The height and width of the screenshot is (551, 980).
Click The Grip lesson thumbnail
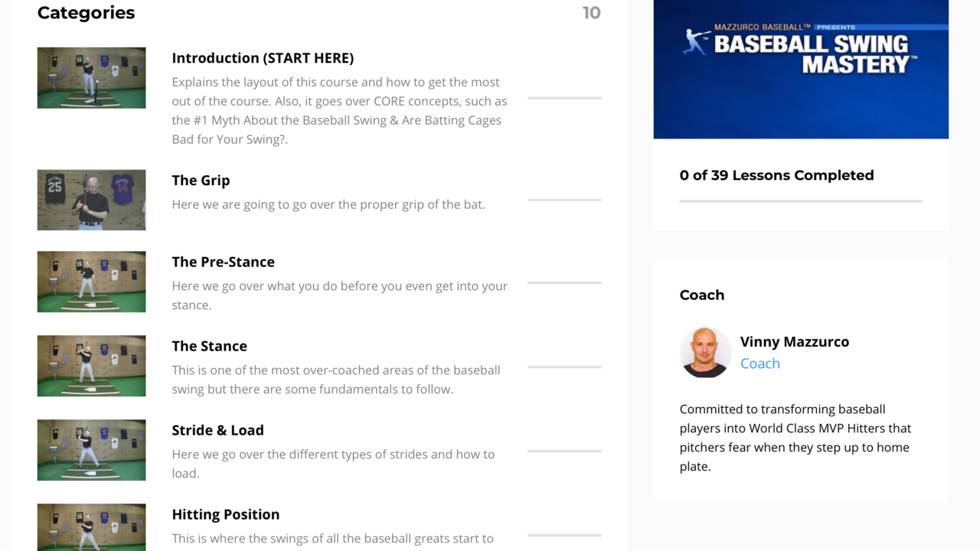point(91,200)
